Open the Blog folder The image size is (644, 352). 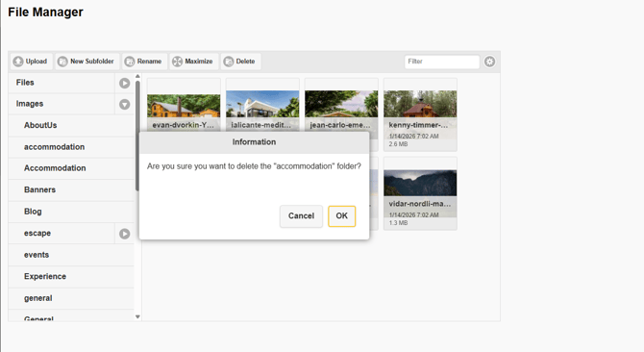pyautogui.click(x=71, y=212)
